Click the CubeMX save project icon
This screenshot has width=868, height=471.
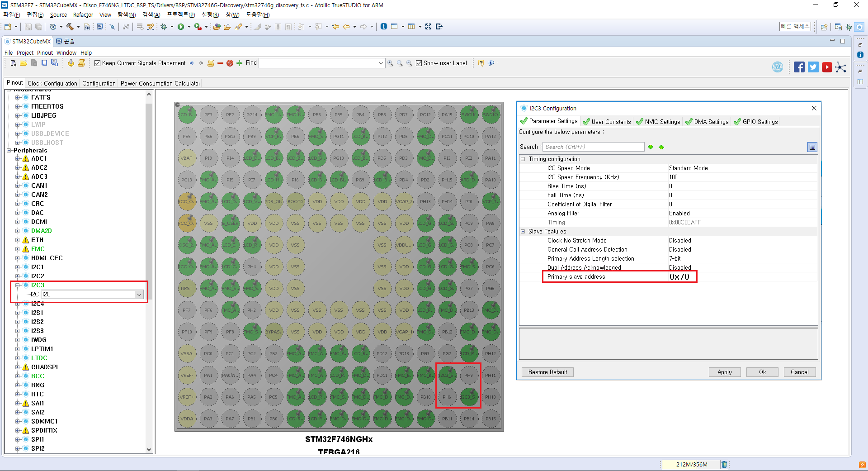(44, 63)
